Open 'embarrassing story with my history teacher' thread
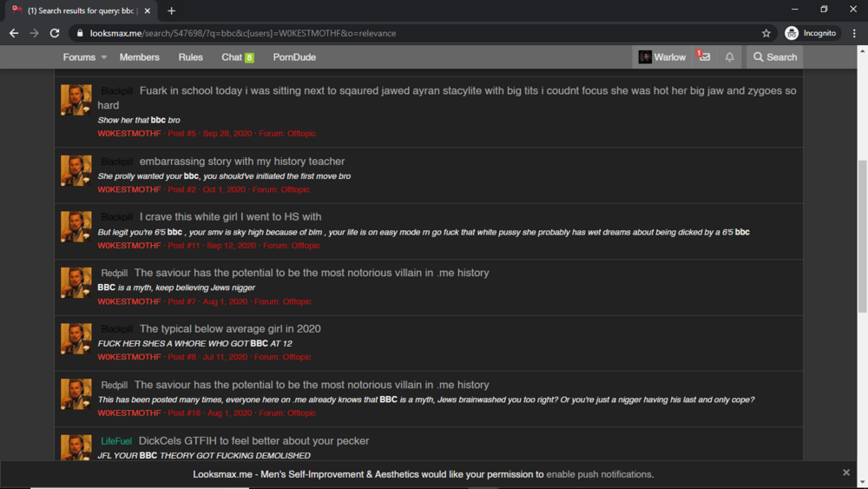 coord(242,162)
